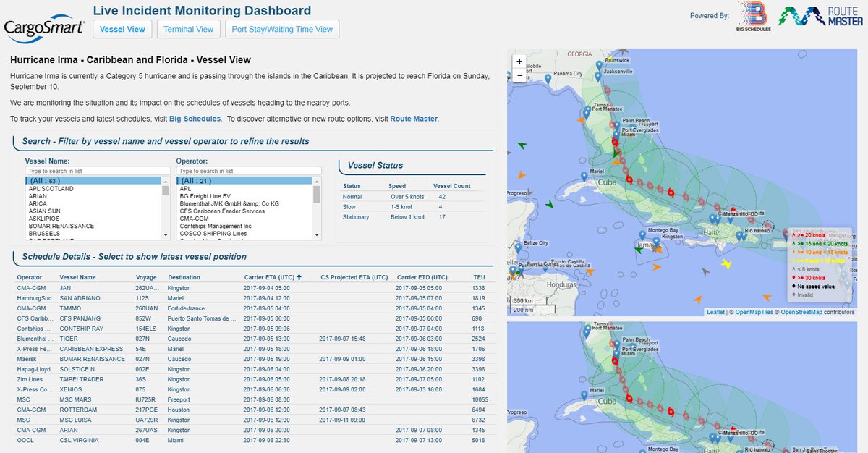This screenshot has height=453, width=868.
Task: Select the green vessel arrow west of Cuba
Action: pos(550,204)
